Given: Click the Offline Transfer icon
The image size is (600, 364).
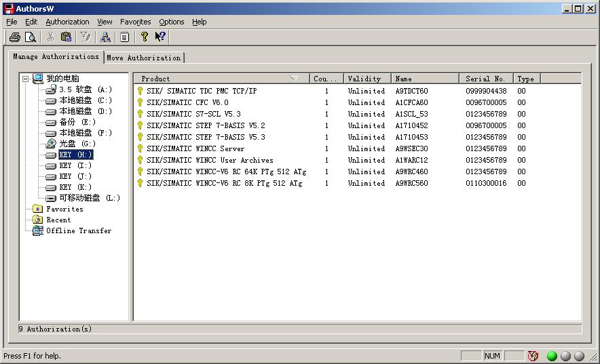Looking at the screenshot, I should click(37, 230).
